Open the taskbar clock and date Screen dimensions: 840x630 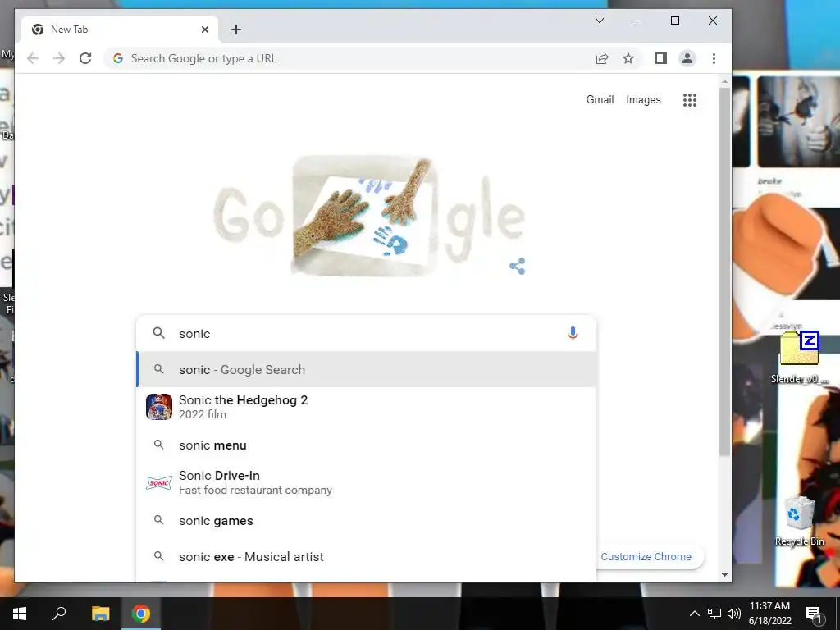tap(769, 614)
